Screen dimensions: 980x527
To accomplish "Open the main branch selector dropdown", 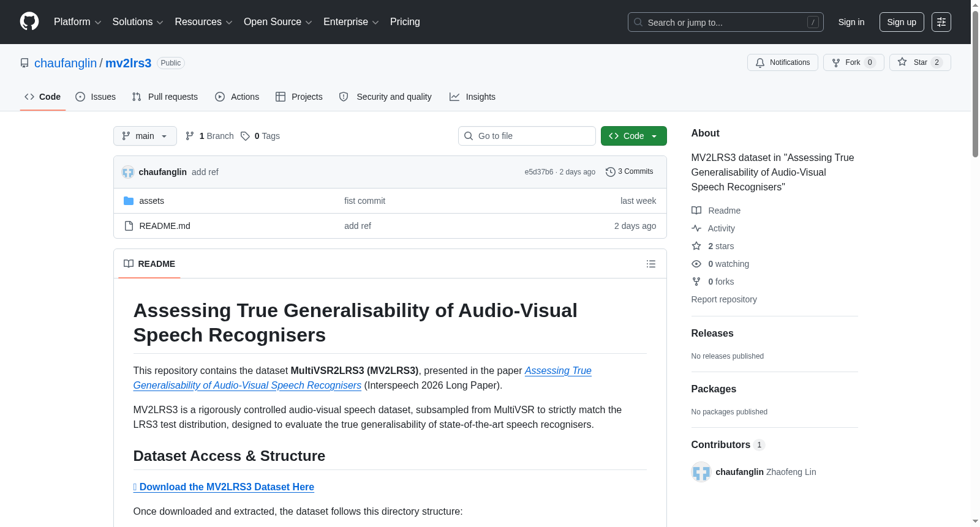I will point(145,136).
